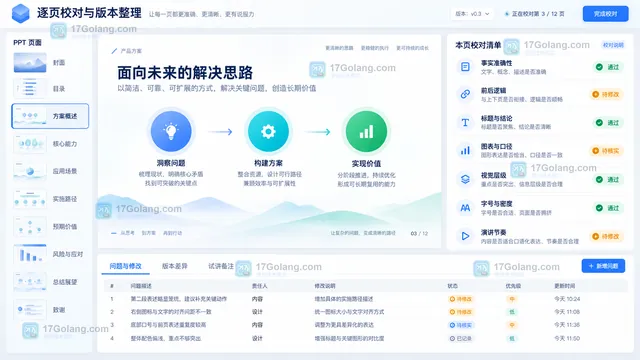Open the 校对说明 link

click(x=613, y=45)
